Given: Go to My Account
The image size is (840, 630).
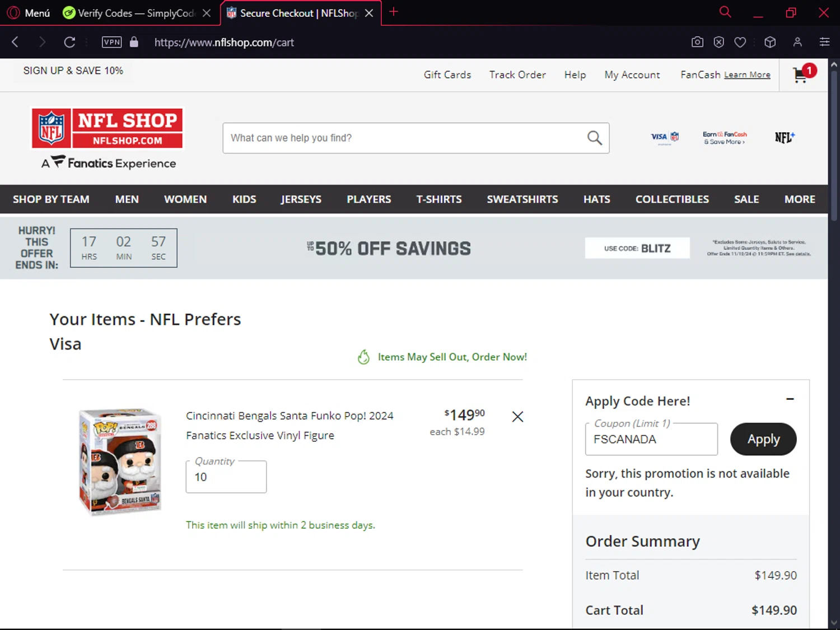Looking at the screenshot, I should point(632,74).
